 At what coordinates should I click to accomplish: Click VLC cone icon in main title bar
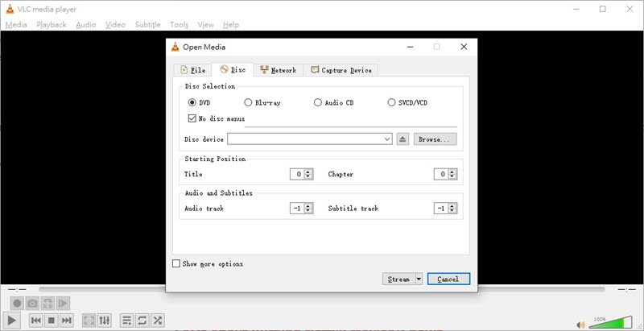coord(10,9)
